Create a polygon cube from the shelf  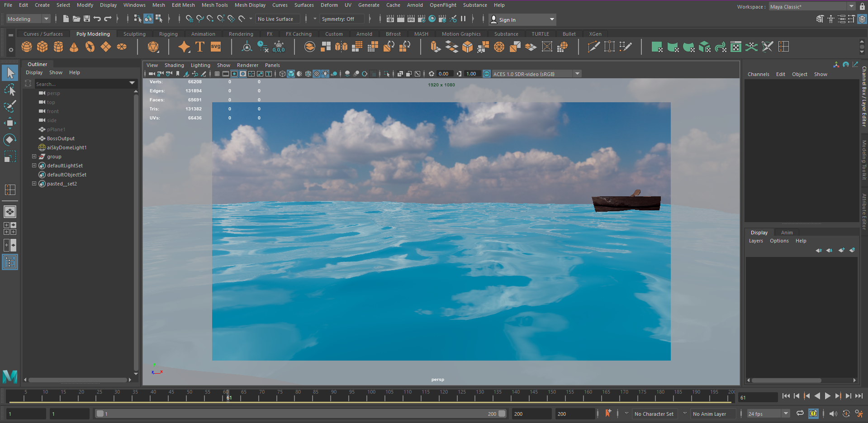pos(43,47)
